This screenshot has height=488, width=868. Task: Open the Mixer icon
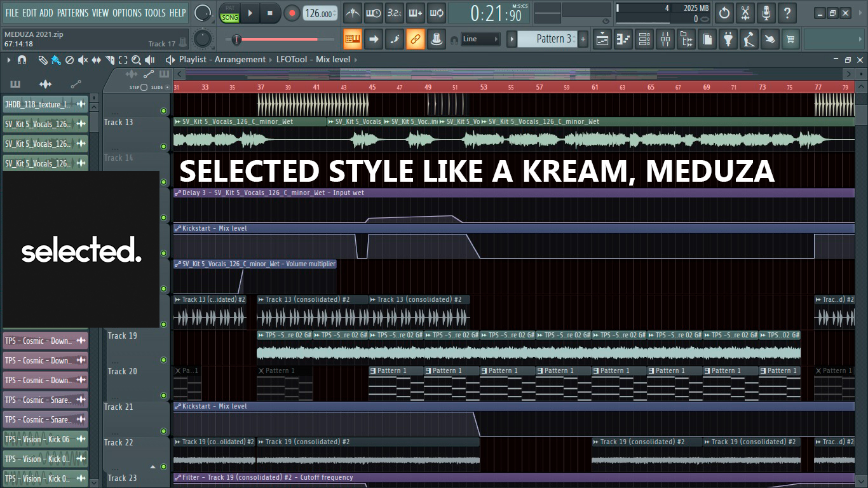(x=665, y=39)
